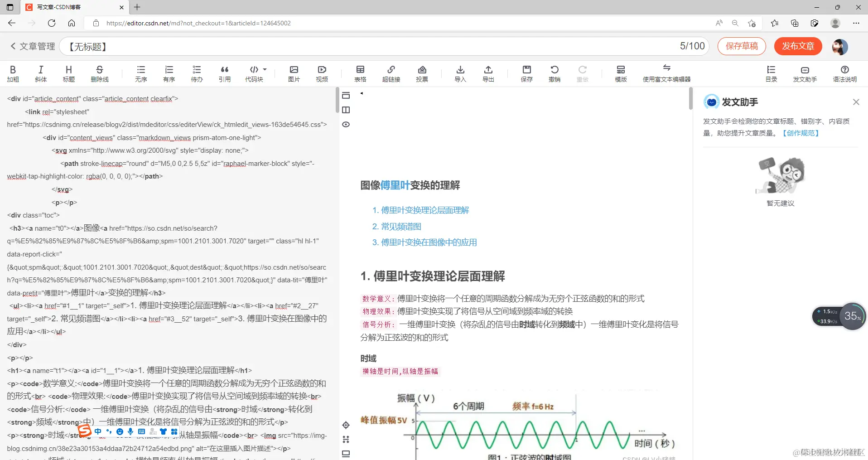This screenshot has width=868, height=460.
Task: Toggle preview-only mode with the eye icon
Action: (x=346, y=124)
